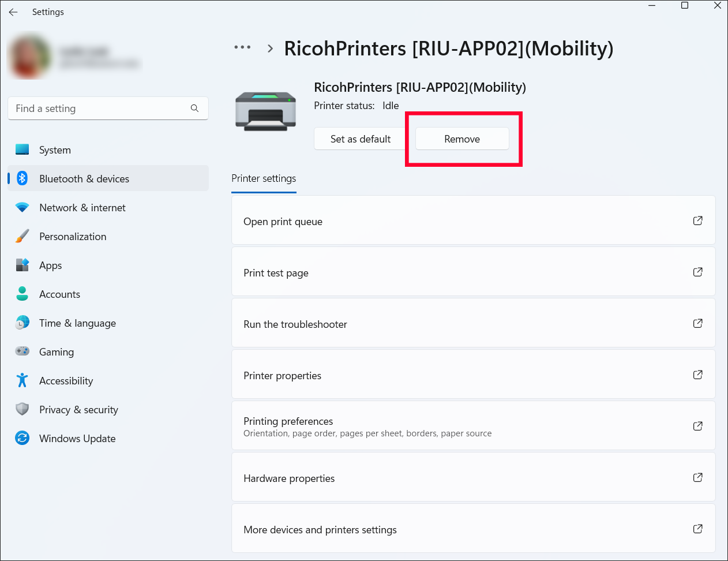Click the Find a setting search box
The image size is (728, 561).
tap(108, 109)
